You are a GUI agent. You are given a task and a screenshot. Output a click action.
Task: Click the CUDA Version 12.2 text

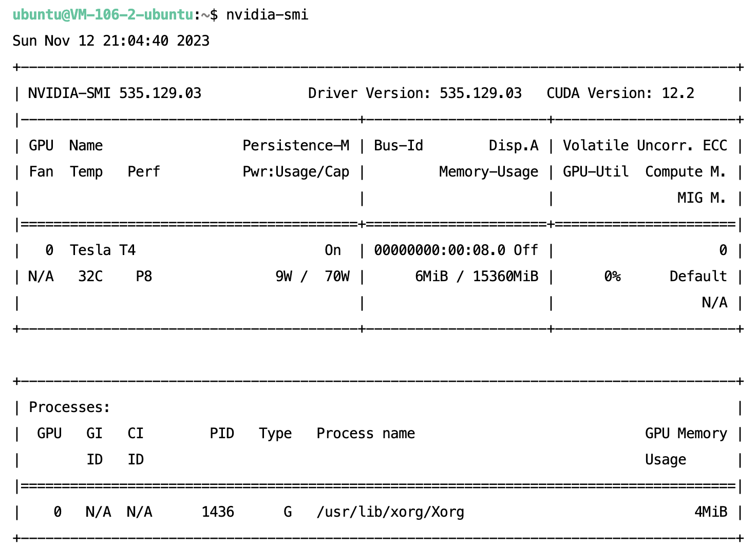(620, 93)
